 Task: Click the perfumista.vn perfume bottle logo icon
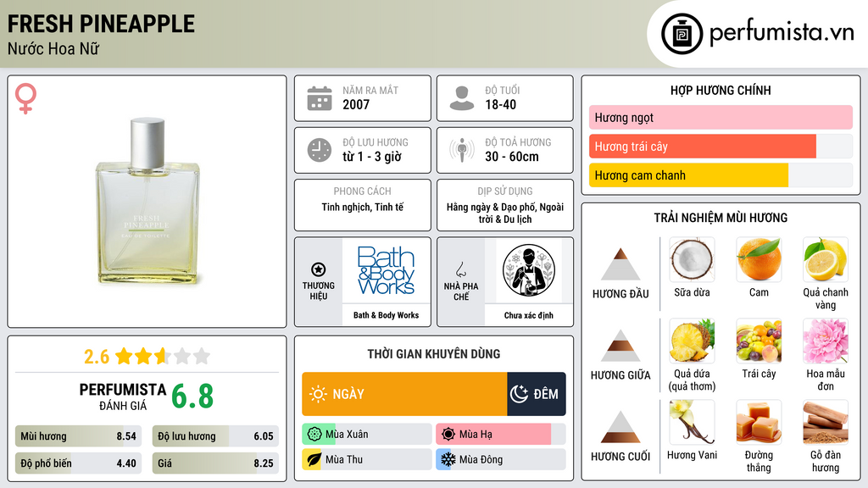tap(682, 34)
